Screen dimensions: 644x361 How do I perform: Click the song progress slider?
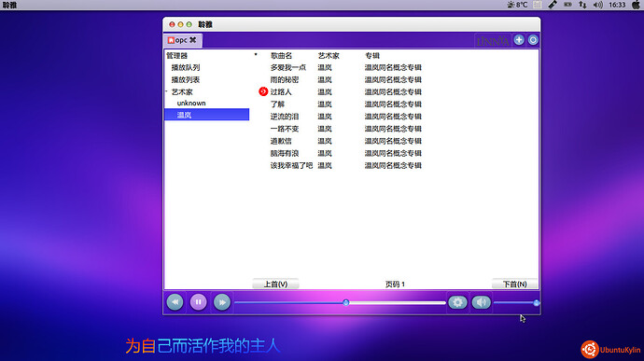[340, 302]
